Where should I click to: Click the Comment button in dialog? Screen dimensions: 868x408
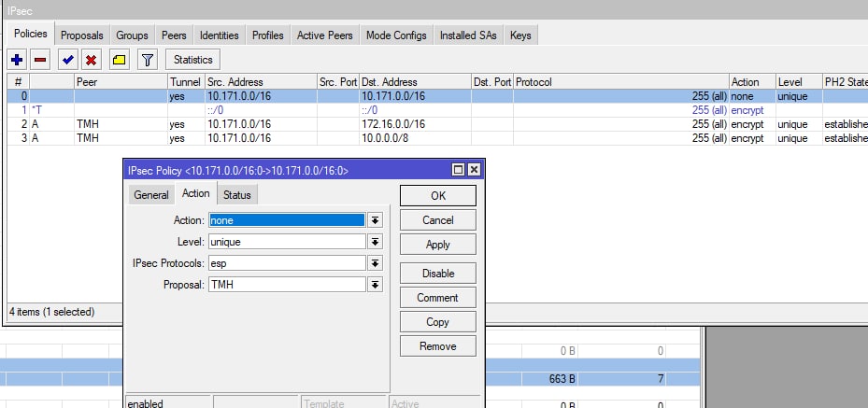[438, 298]
